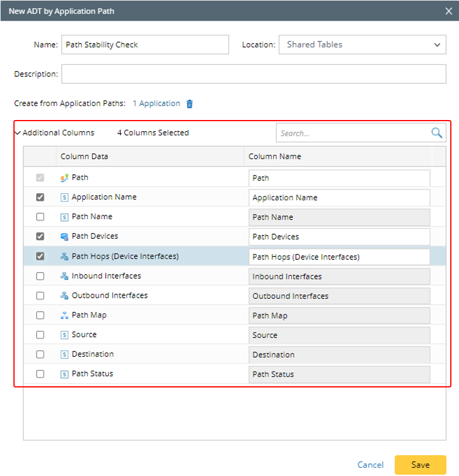459x476 pixels.
Task: Click the search magnifier icon
Action: point(436,133)
